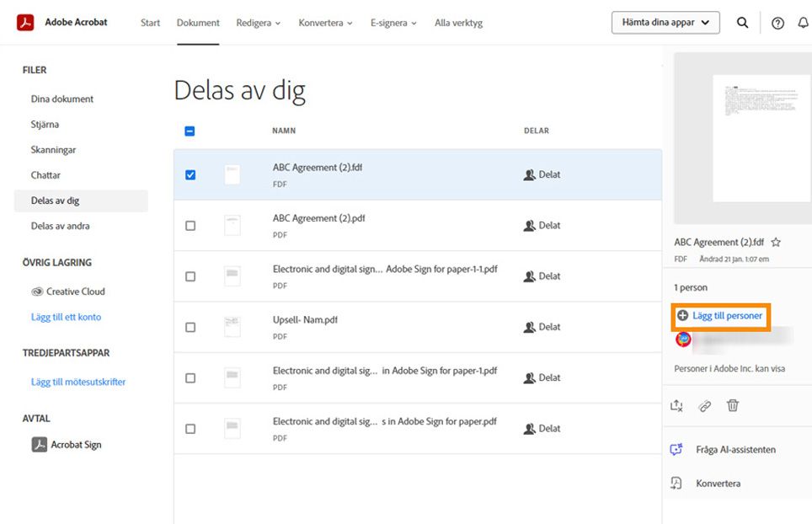Toggle the select-all checkbox above the list
812x524 pixels.
(189, 131)
